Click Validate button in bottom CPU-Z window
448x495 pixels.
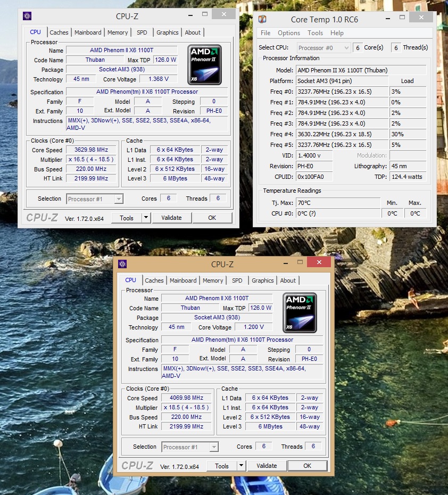coord(267,466)
